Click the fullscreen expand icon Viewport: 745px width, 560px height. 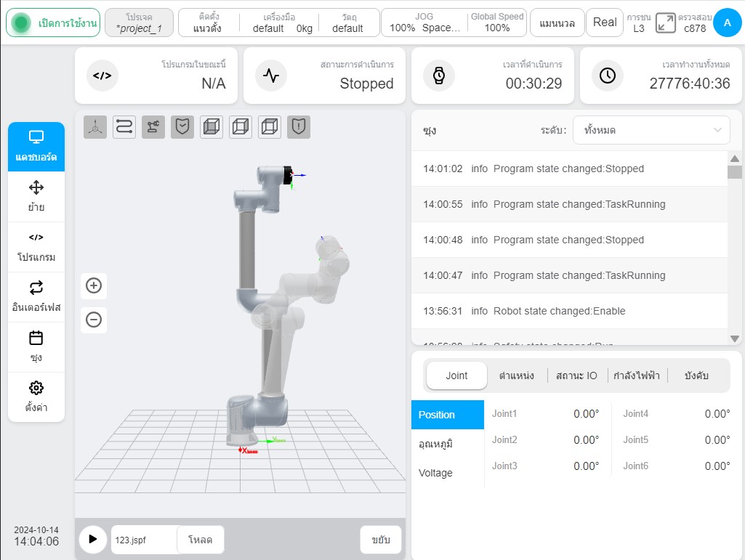point(665,23)
